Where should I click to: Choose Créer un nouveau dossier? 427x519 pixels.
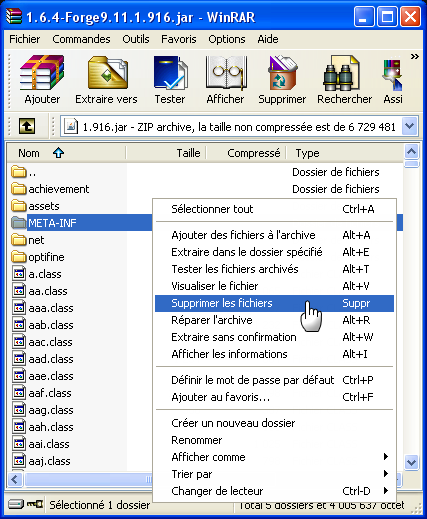click(x=274, y=423)
